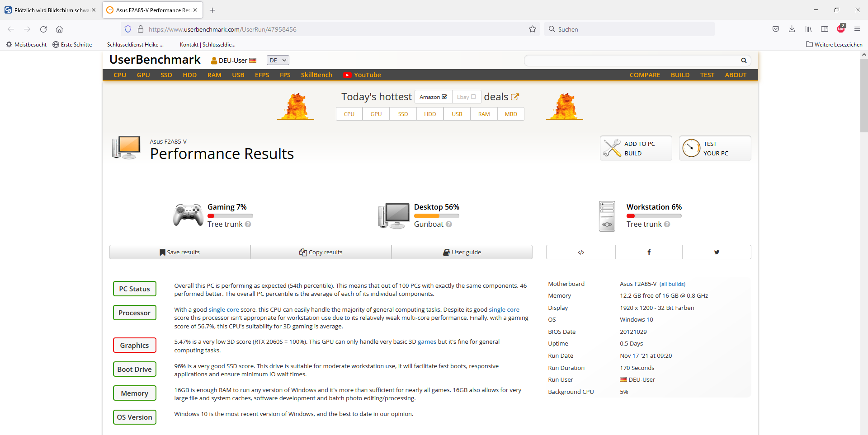Open the embed code icon button
Viewport: 868px width, 435px height.
tap(581, 252)
